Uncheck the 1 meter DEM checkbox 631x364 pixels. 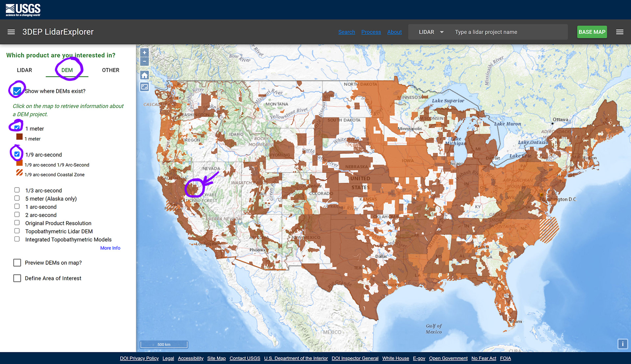17,128
